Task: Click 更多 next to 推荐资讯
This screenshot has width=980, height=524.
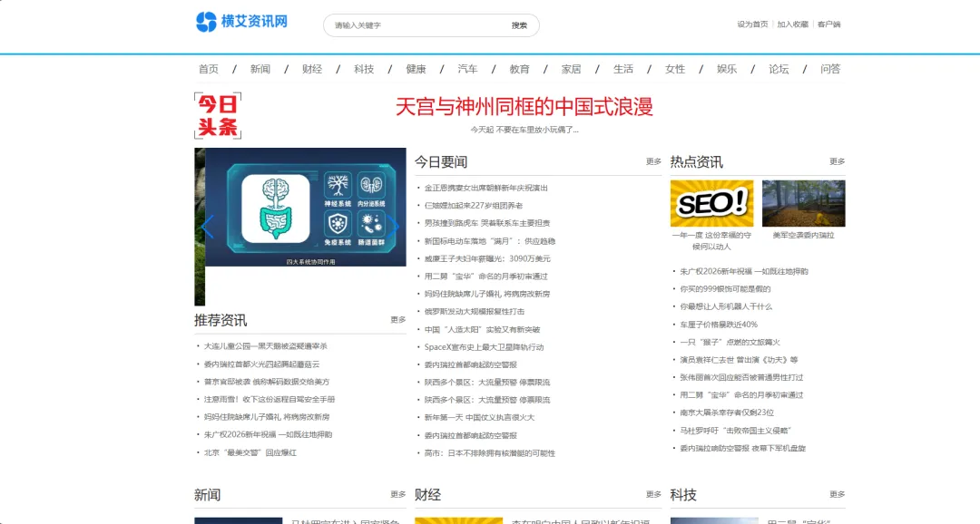Action: point(398,320)
